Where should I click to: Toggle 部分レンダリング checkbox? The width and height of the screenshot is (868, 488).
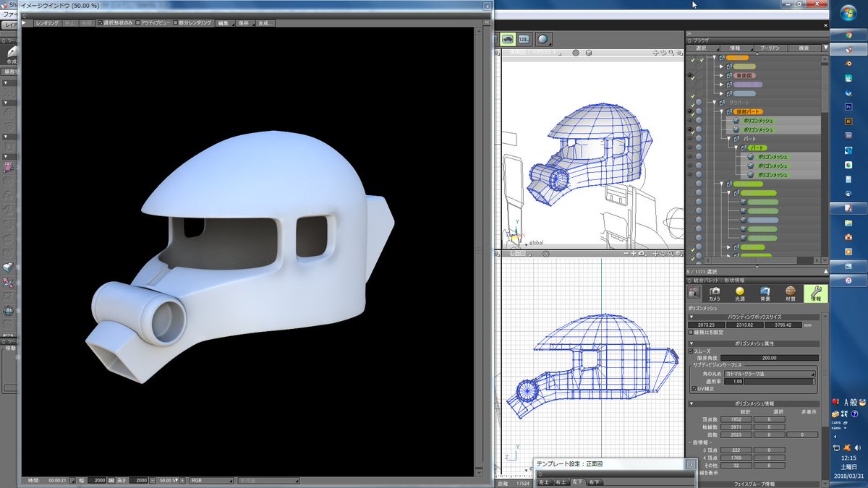click(x=176, y=22)
